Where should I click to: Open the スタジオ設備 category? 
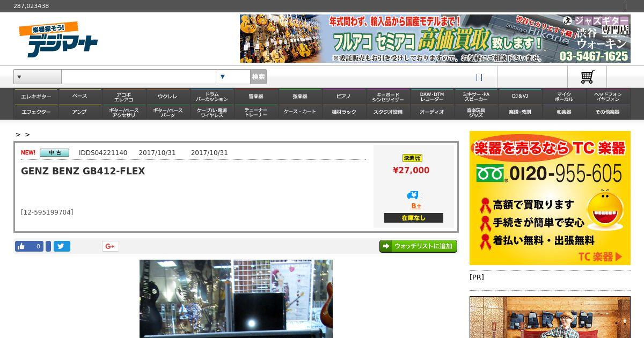click(387, 112)
